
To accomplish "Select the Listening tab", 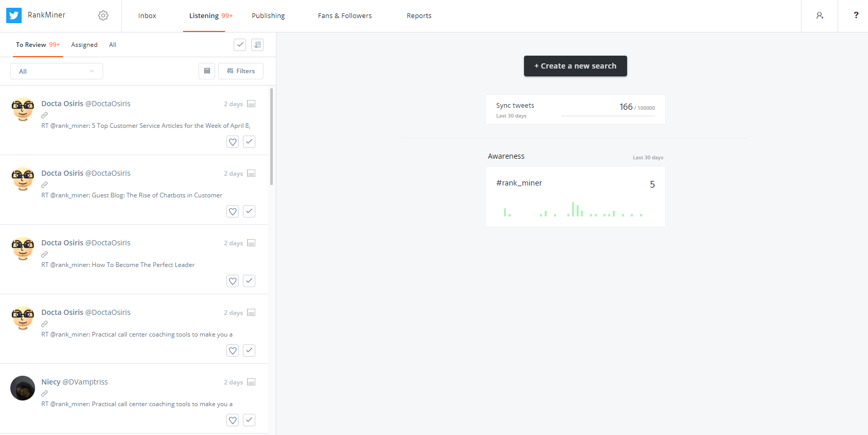I will point(211,16).
